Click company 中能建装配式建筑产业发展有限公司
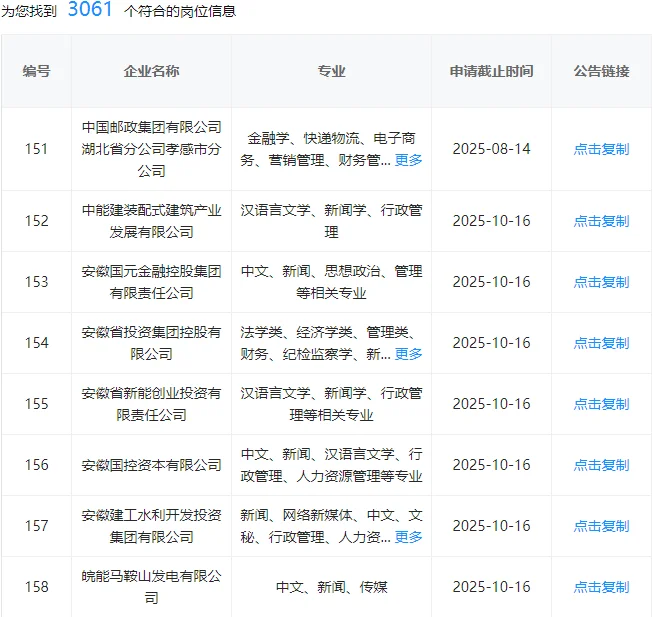This screenshot has width=652, height=617. [x=151, y=221]
